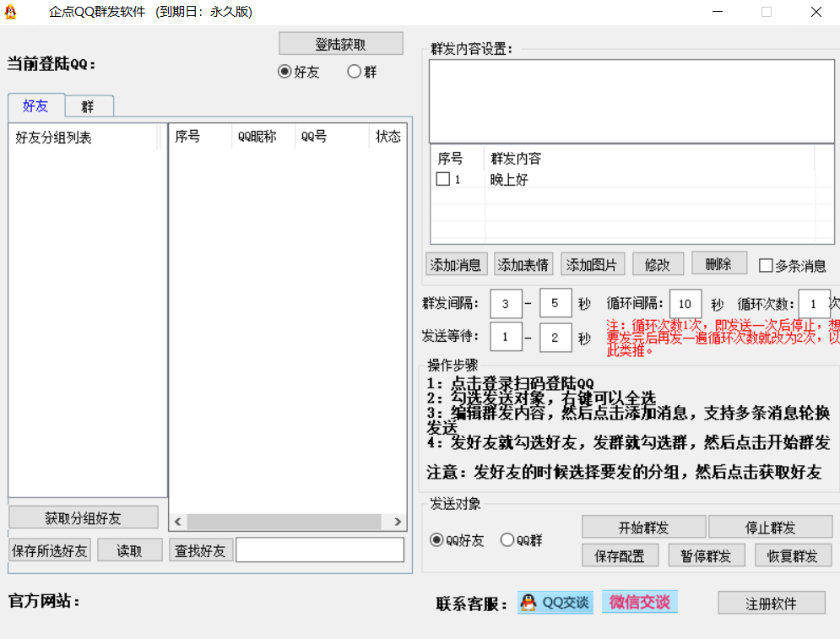Viewport: 840px width, 639px height.
Task: Switch to the 群 tab
Action: (89, 106)
